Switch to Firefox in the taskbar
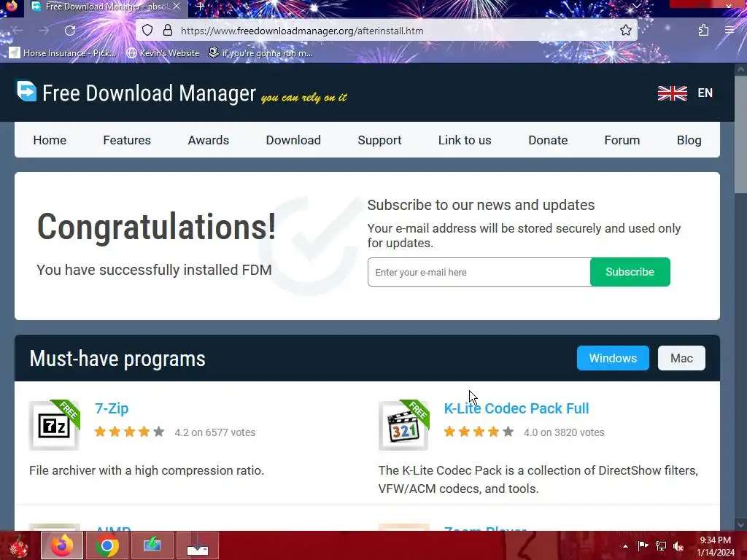The height and width of the screenshot is (560, 747). [x=62, y=545]
